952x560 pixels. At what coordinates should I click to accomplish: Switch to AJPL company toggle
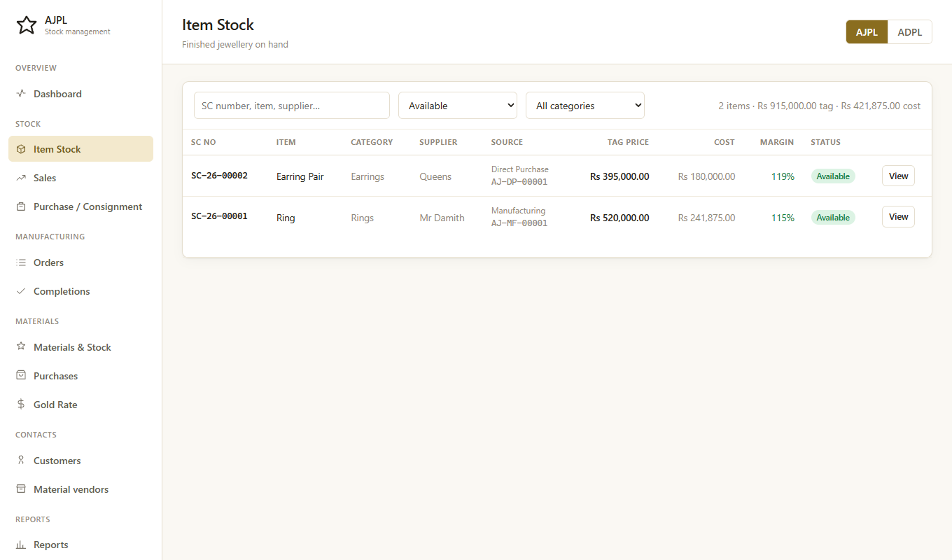pos(867,32)
